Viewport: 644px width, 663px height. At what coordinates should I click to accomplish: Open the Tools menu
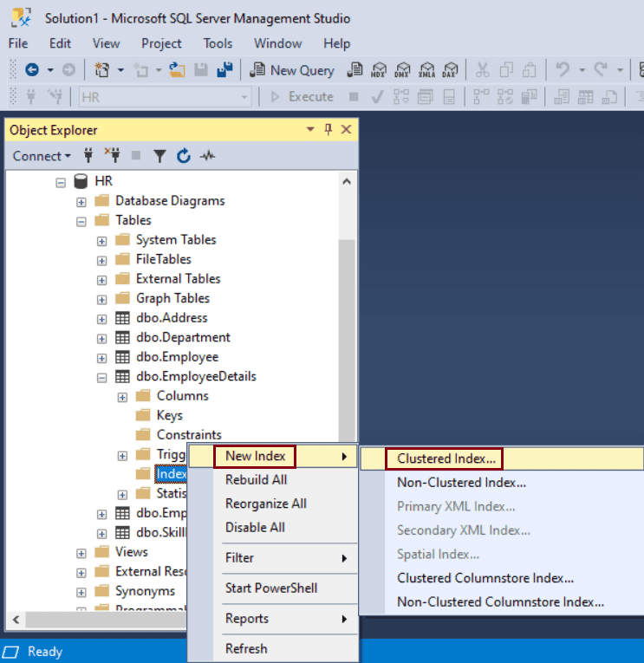[218, 43]
